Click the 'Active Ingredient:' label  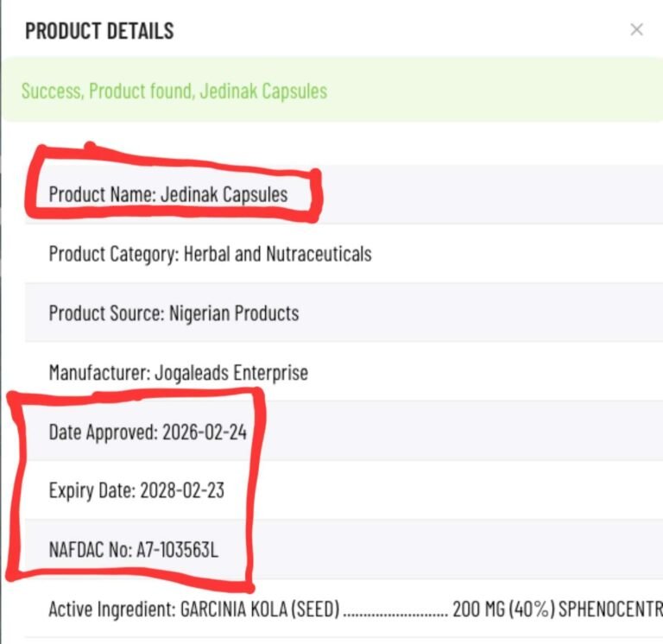tap(112, 609)
